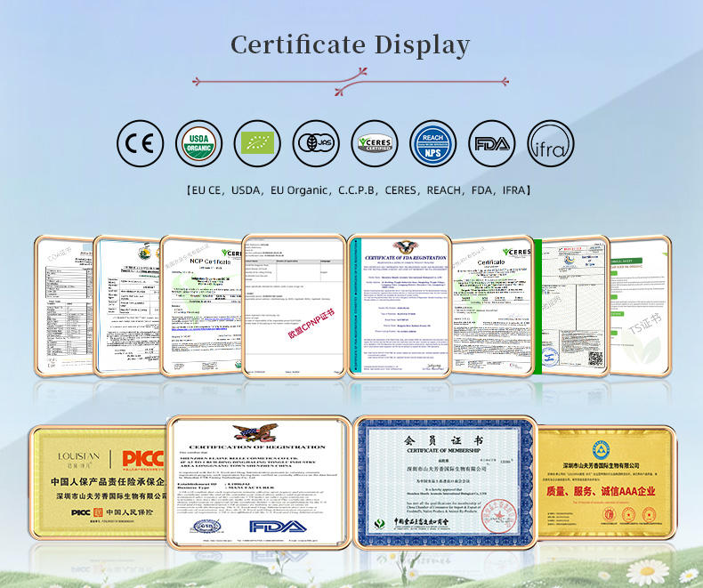Open the leftmost COA certificate thumbnail
The image size is (703, 588).
[x=64, y=306]
